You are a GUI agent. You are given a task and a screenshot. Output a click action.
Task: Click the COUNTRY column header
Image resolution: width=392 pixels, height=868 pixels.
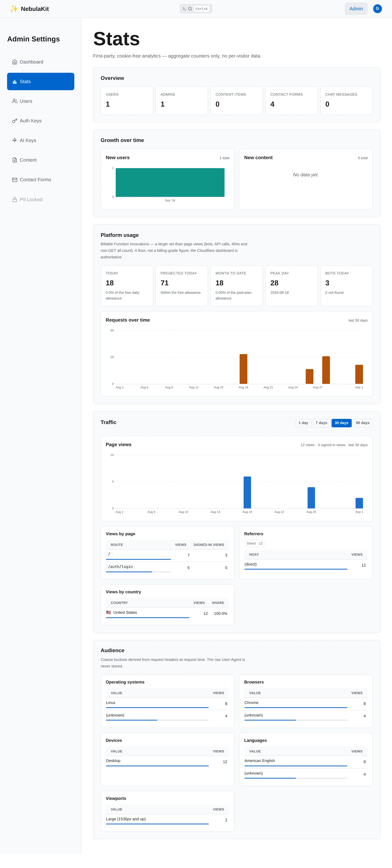tap(119, 603)
